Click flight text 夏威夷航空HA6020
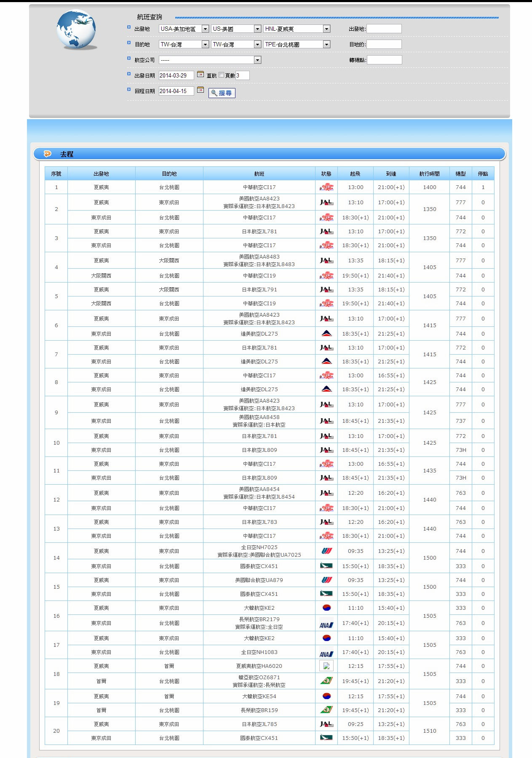Image resolution: width=532 pixels, height=758 pixels. [259, 666]
